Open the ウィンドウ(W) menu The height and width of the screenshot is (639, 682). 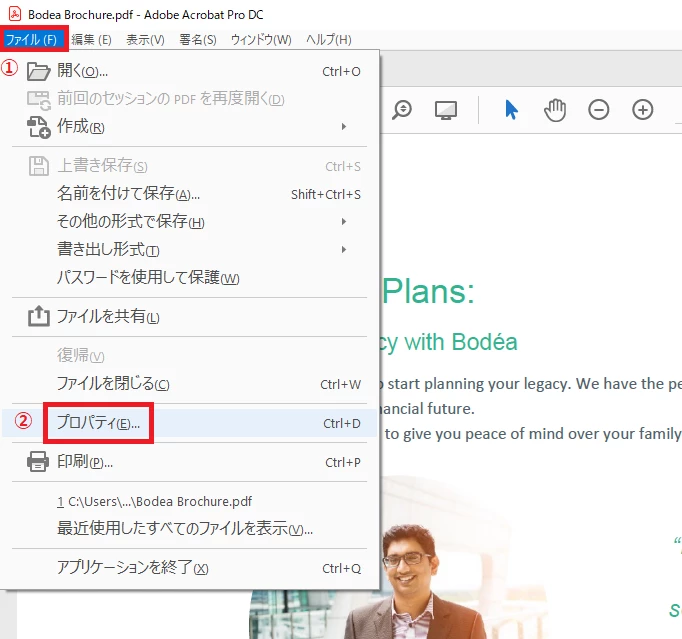[x=261, y=40]
